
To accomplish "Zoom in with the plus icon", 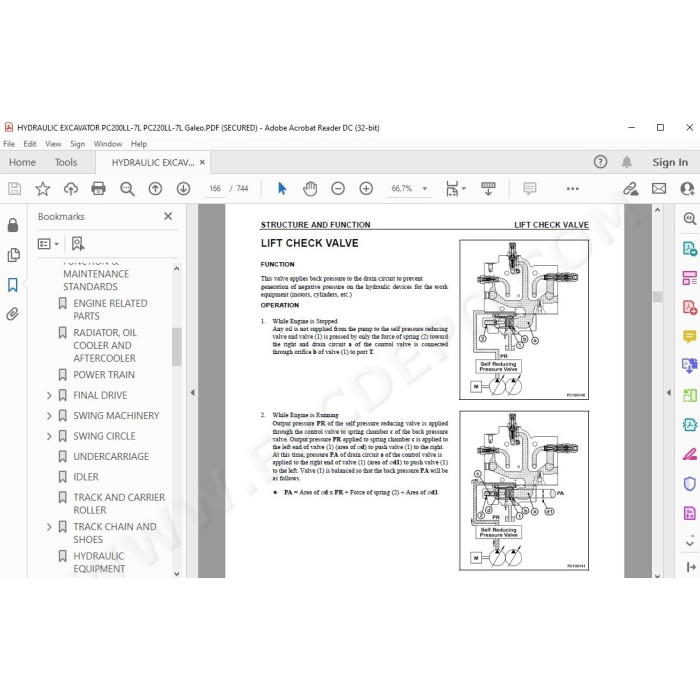I will click(x=366, y=189).
